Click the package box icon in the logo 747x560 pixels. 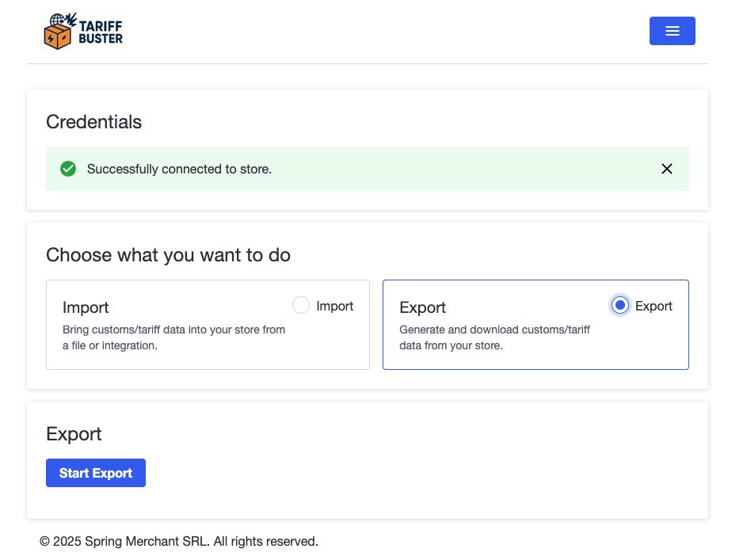click(59, 38)
